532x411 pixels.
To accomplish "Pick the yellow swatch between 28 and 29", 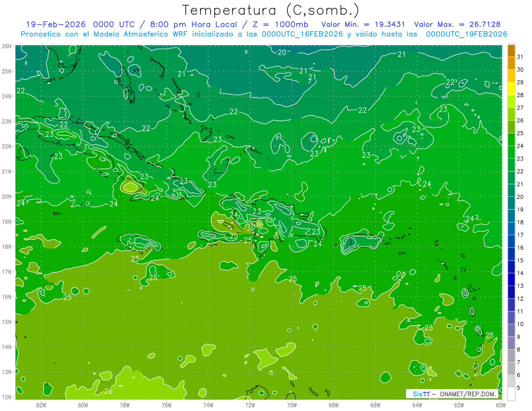I will (511, 89).
